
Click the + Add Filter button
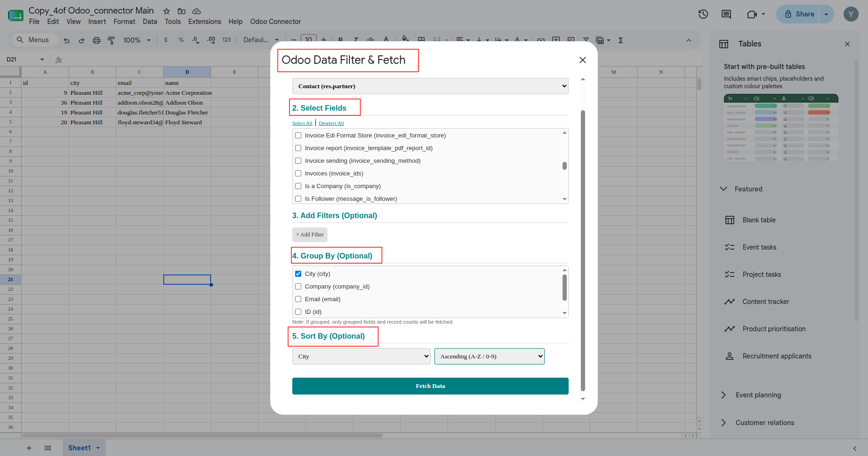(x=310, y=235)
